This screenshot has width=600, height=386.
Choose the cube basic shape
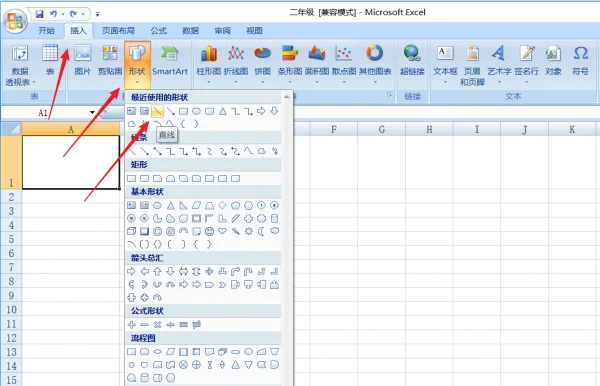pyautogui.click(x=131, y=231)
